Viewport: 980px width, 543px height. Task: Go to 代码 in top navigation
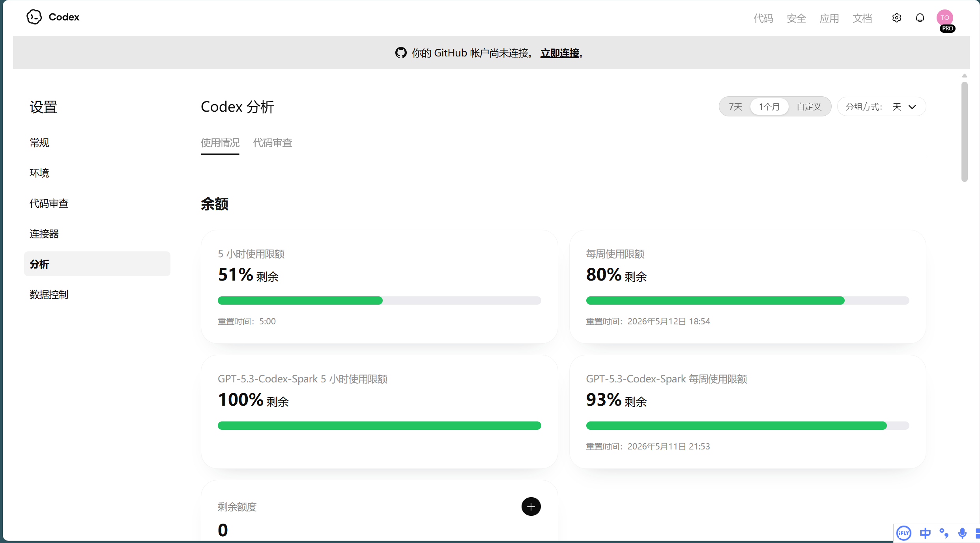pyautogui.click(x=763, y=18)
